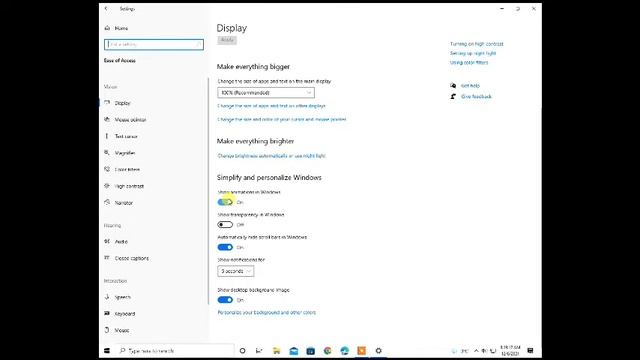Click the Get help link
This screenshot has height=360, width=640.
470,86
